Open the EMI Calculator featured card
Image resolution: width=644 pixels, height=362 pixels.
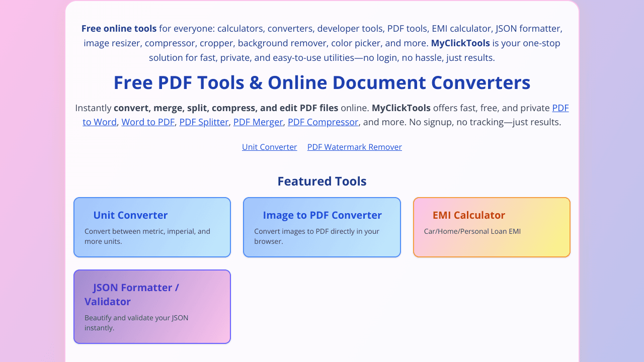[x=492, y=227]
